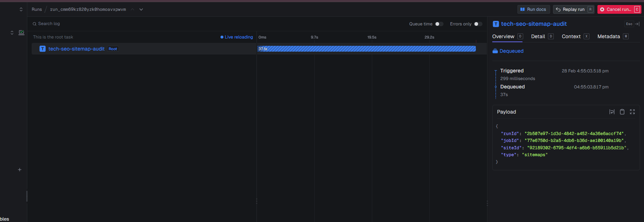This screenshot has height=222, width=644.
Task: Enable the Queue time toggle
Action: 439,24
